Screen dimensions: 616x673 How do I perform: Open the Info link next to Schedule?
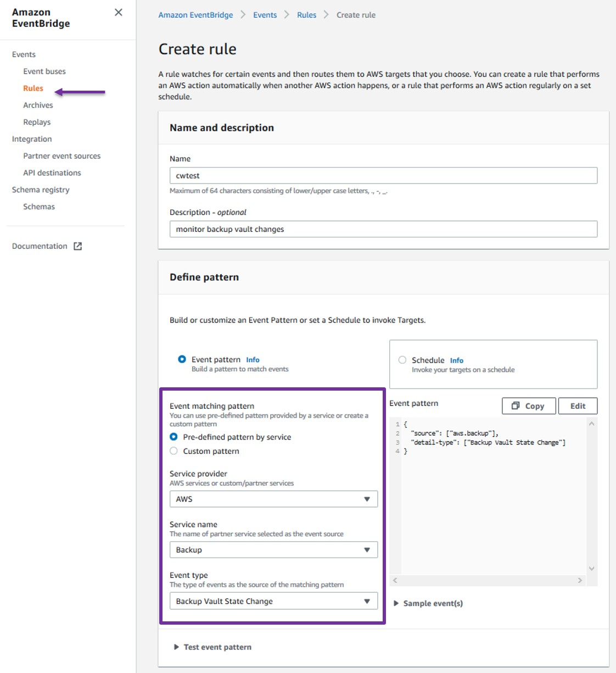point(456,360)
